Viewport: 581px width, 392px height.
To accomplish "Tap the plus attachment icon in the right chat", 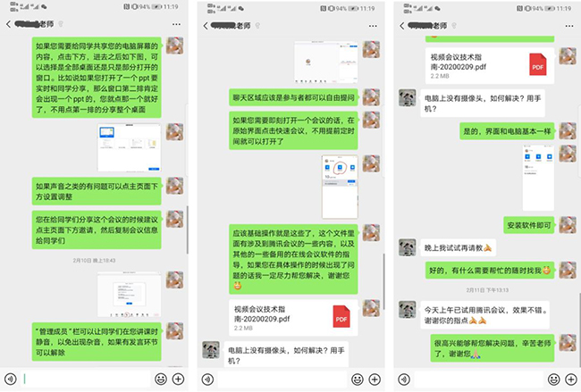I will [x=571, y=379].
